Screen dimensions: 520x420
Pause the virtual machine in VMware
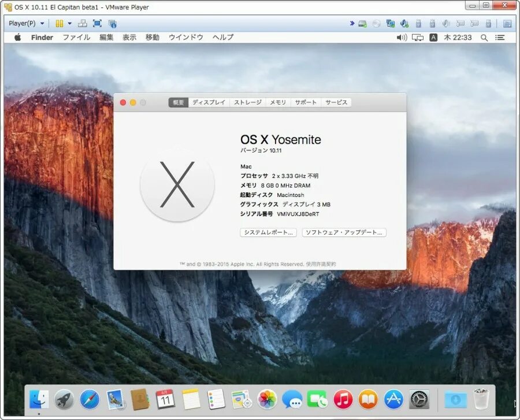[x=60, y=24]
